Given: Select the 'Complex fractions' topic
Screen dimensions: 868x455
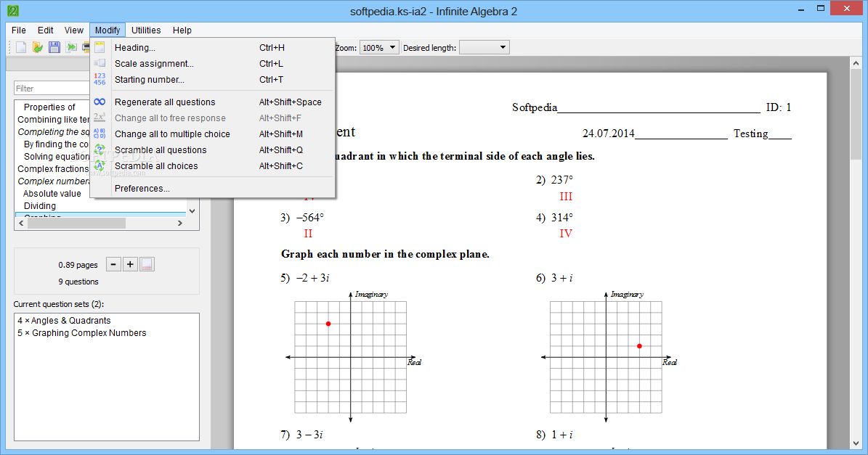Looking at the screenshot, I should [53, 168].
